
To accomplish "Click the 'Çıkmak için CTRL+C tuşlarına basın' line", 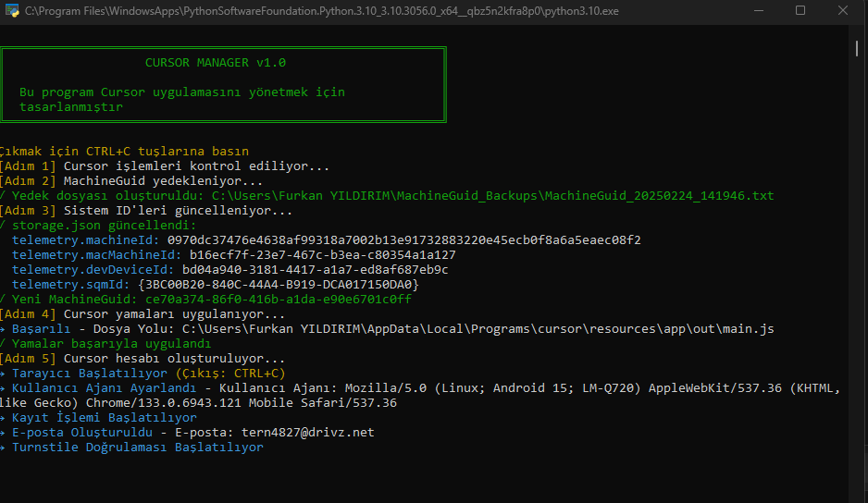I will point(124,151).
